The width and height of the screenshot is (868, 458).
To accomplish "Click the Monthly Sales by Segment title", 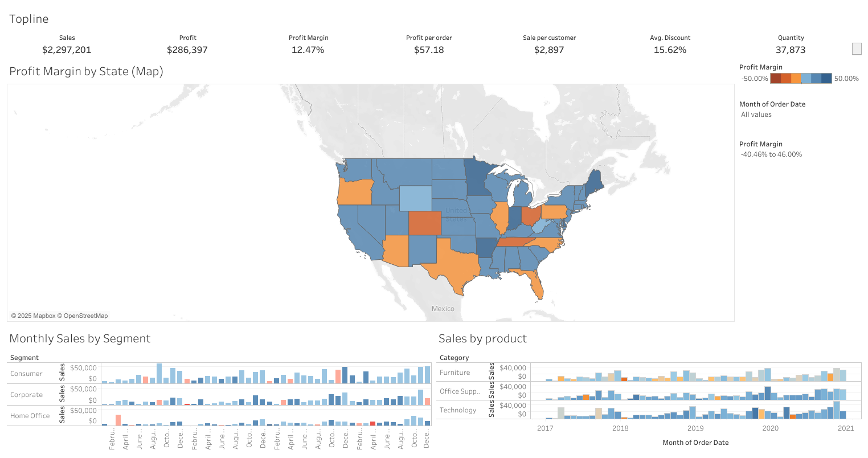I will point(80,338).
